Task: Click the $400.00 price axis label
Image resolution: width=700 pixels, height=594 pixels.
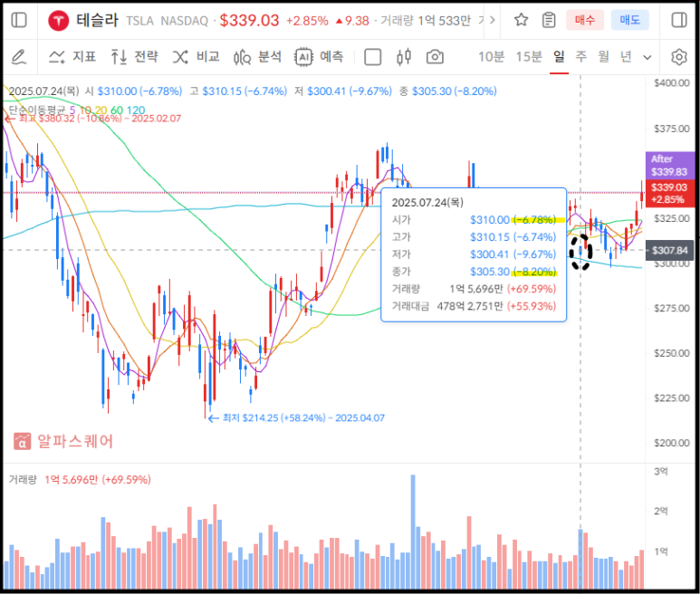Action: 672,83
